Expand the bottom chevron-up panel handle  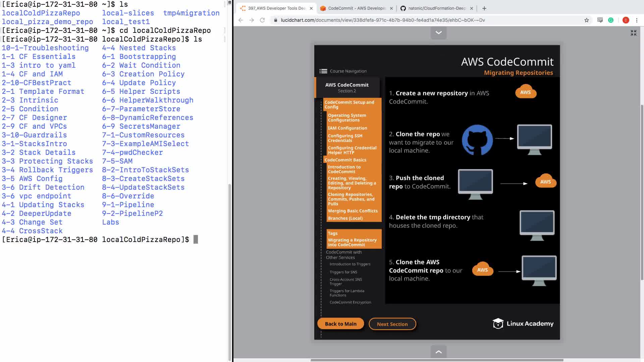[438, 352]
